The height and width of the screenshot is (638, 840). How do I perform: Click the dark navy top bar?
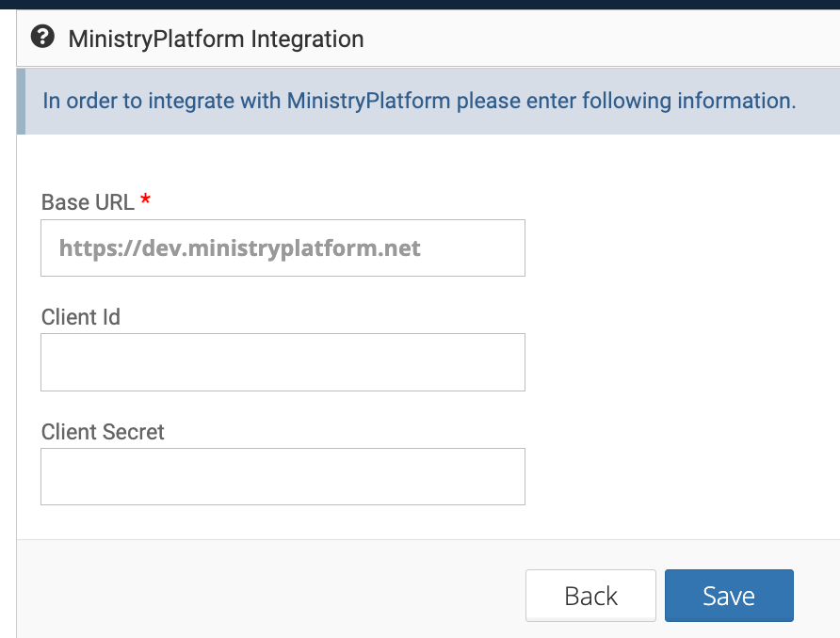(x=420, y=4)
